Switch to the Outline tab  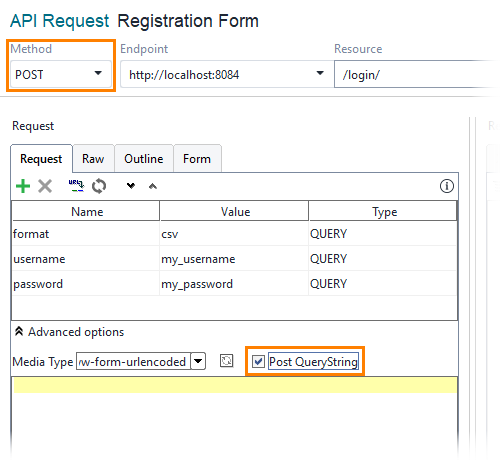click(144, 159)
